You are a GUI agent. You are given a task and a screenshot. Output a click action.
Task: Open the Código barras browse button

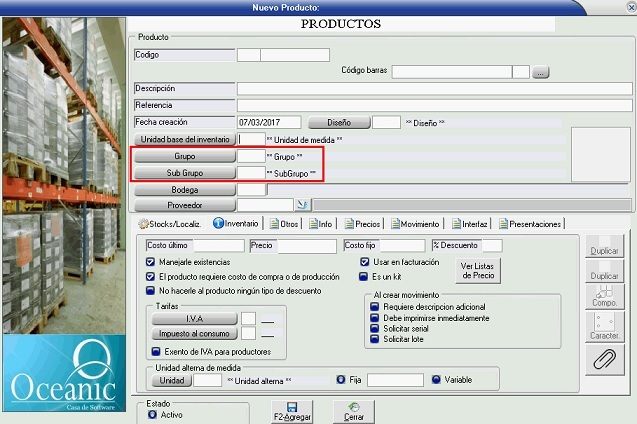tap(541, 72)
